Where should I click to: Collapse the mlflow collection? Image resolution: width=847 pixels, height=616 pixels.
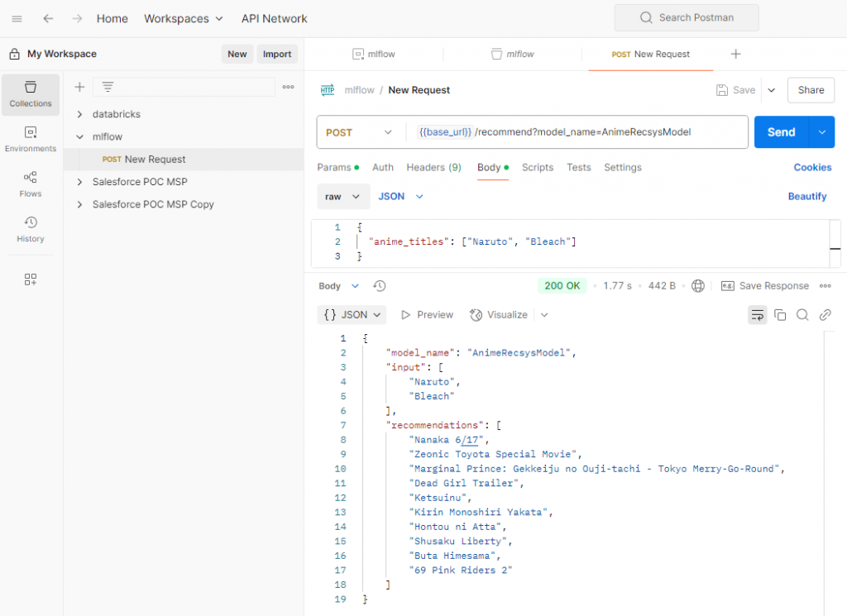point(80,136)
